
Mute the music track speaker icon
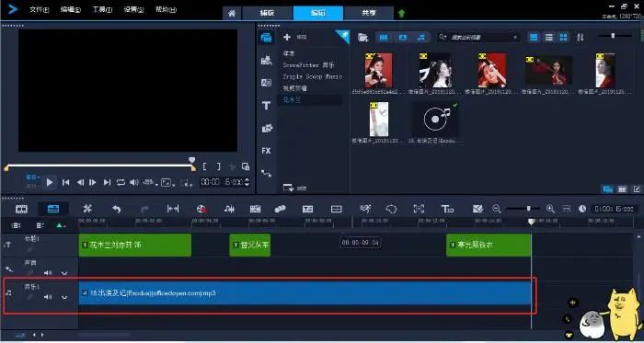(x=48, y=297)
